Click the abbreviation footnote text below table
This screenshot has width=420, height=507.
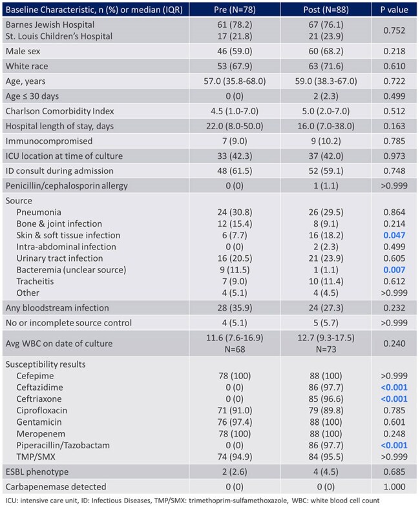point(192,501)
